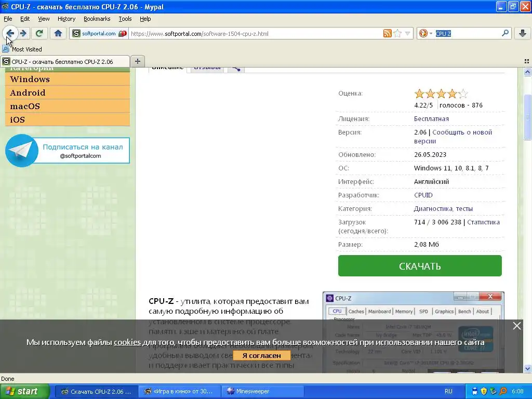Open the iOS category
Image resolution: width=532 pixels, height=399 pixels.
[x=68, y=119]
